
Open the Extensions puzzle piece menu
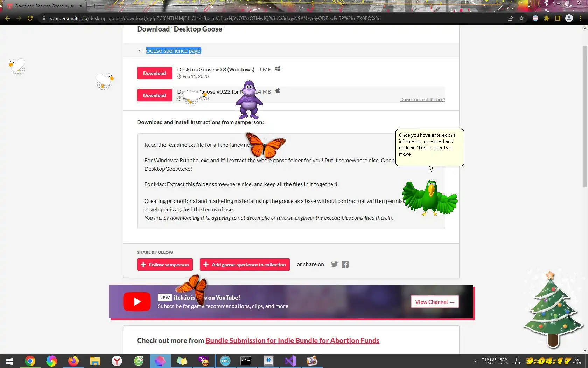(547, 18)
